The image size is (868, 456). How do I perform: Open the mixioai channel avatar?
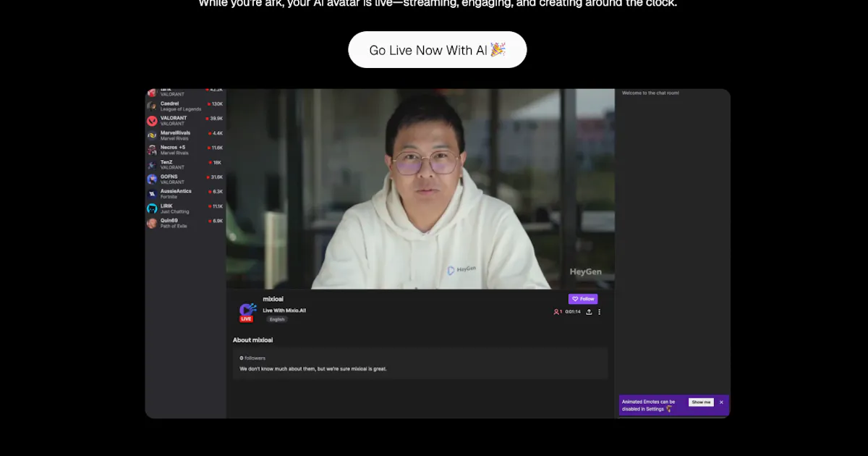tap(247, 311)
